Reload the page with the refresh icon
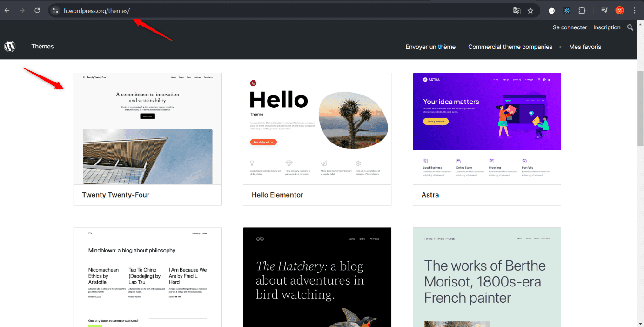644x327 pixels. pos(37,10)
